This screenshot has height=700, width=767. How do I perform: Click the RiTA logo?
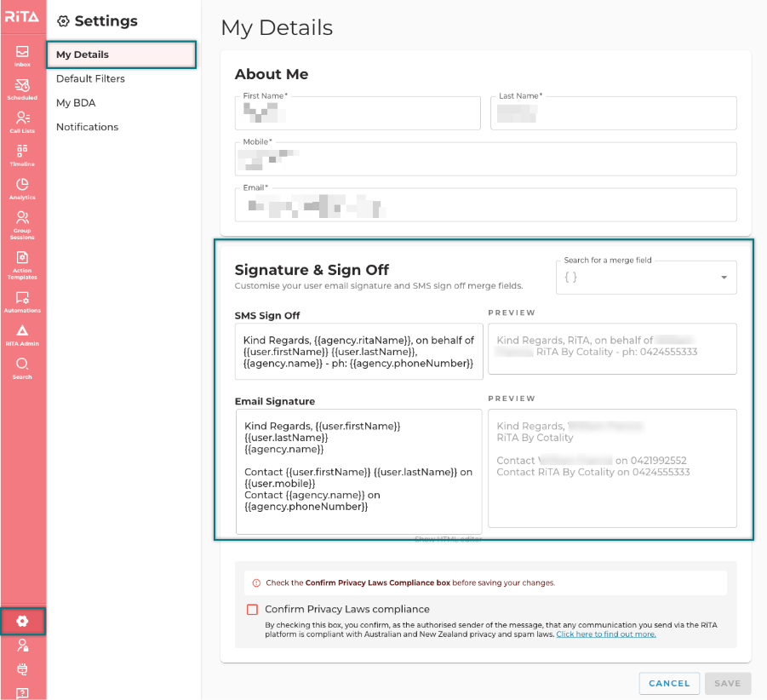22,17
